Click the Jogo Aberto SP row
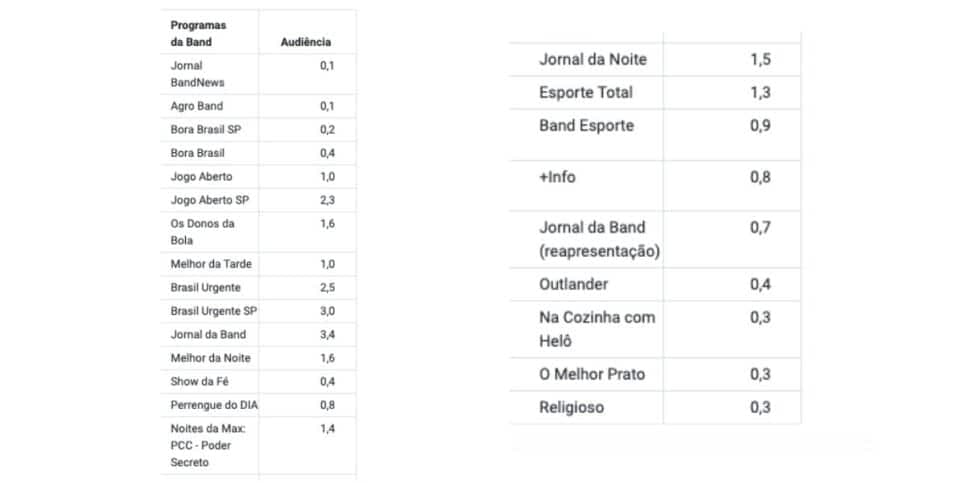 pyautogui.click(x=258, y=200)
